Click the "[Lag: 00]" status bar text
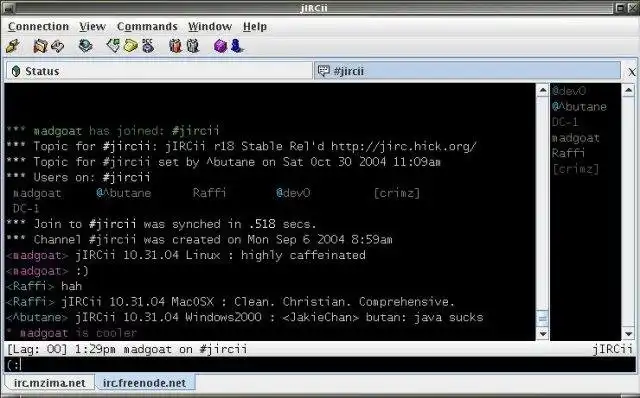This screenshot has height=398, width=640. 37,349
